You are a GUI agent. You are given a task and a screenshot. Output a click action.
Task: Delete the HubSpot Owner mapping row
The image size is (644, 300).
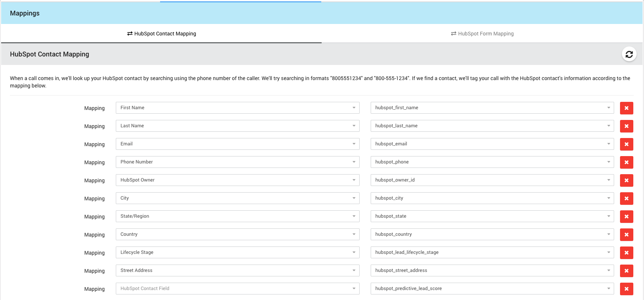pos(626,180)
